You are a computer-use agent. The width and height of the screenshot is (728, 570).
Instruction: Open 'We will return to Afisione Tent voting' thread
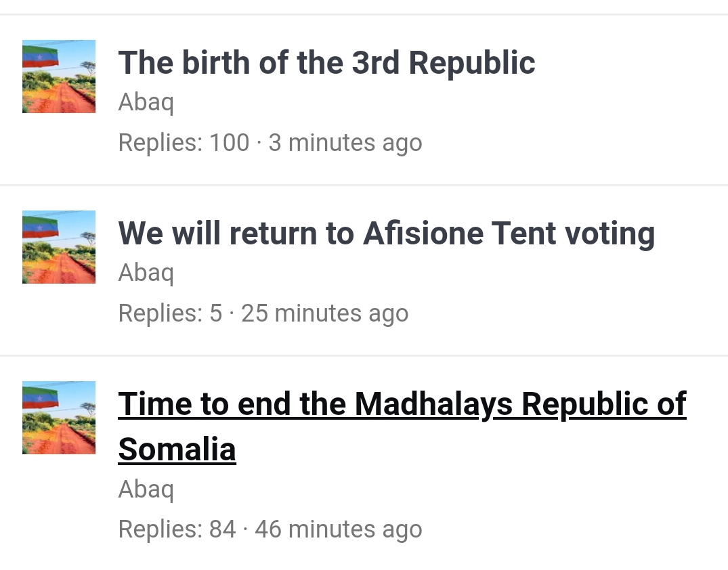(386, 234)
